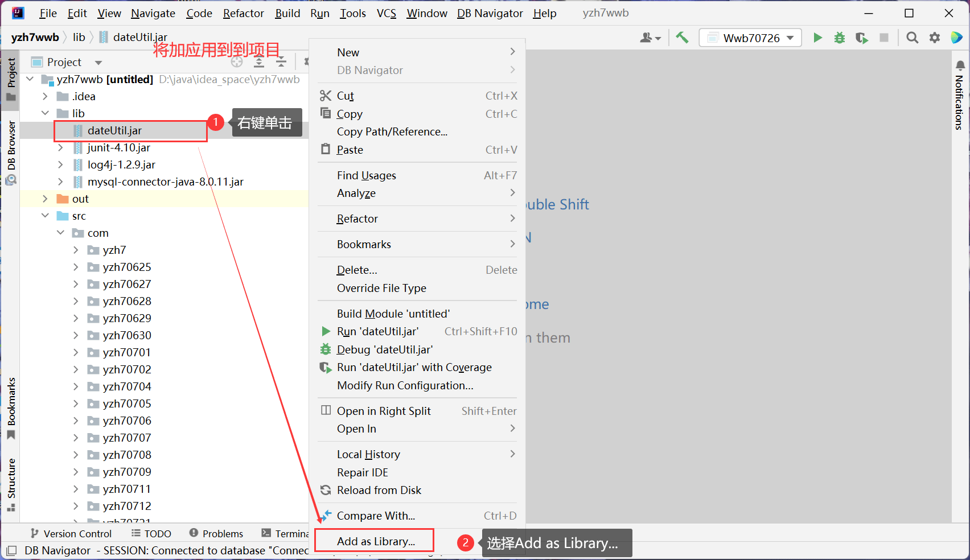This screenshot has height=560, width=970.
Task: Open the Problems tool tab
Action: click(216, 533)
